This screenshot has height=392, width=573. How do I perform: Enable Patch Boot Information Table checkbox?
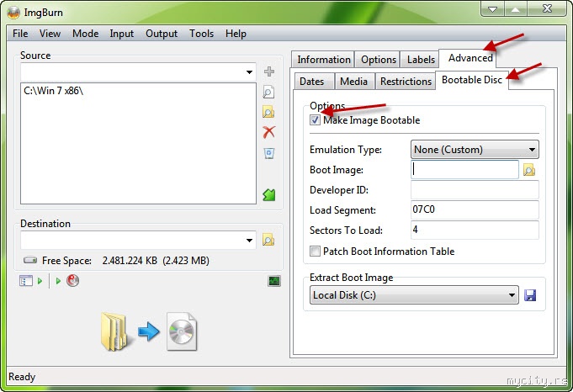click(315, 251)
